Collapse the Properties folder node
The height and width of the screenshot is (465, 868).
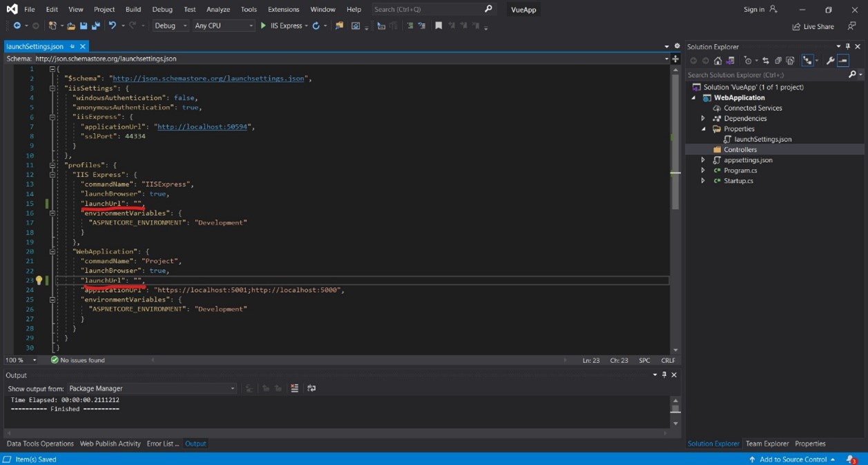703,129
